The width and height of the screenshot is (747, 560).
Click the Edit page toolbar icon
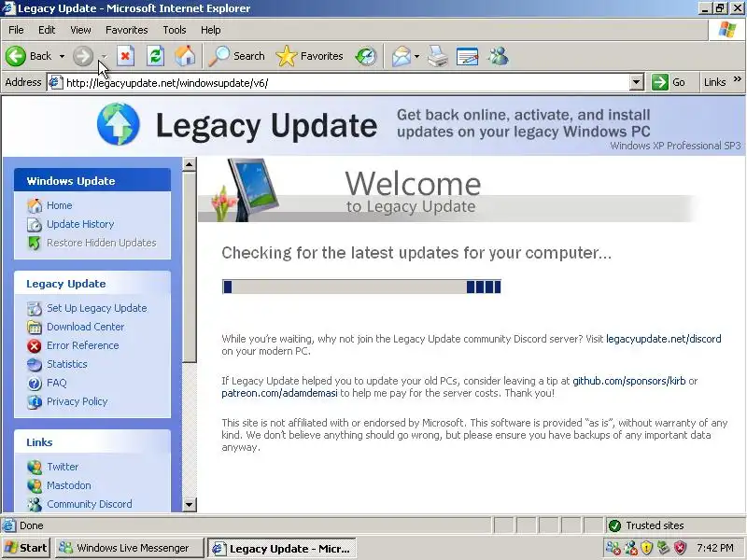468,56
